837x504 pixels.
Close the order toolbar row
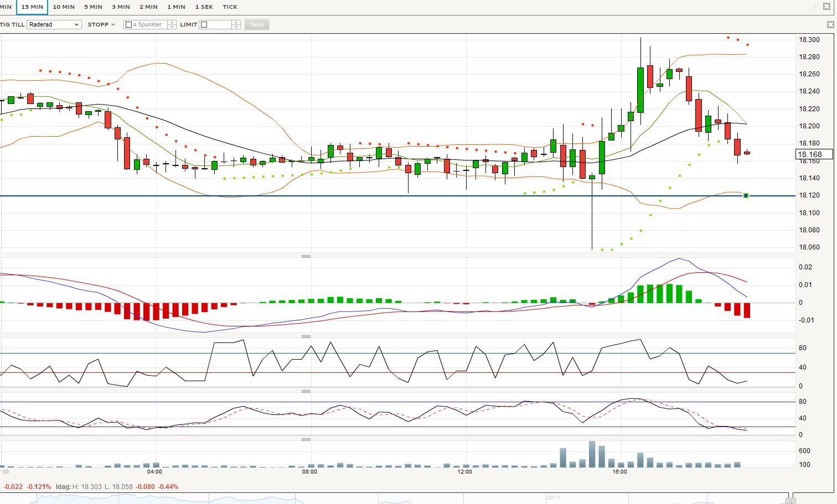[x=830, y=25]
